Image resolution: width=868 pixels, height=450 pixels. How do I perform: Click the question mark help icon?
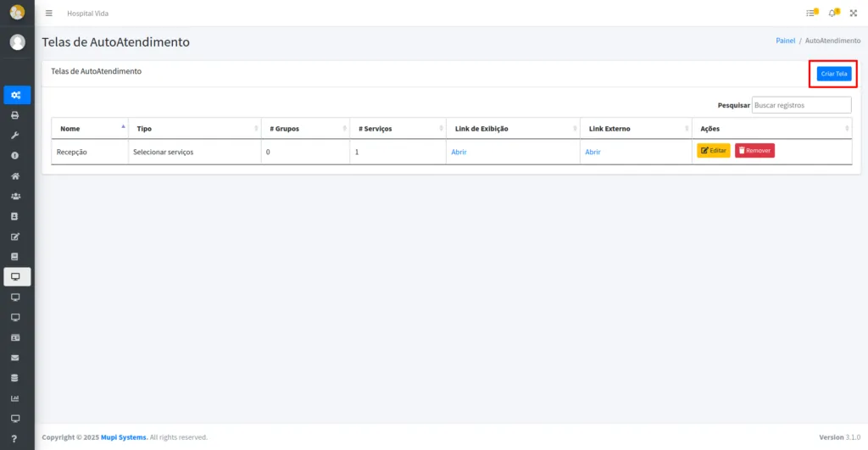pyautogui.click(x=15, y=438)
